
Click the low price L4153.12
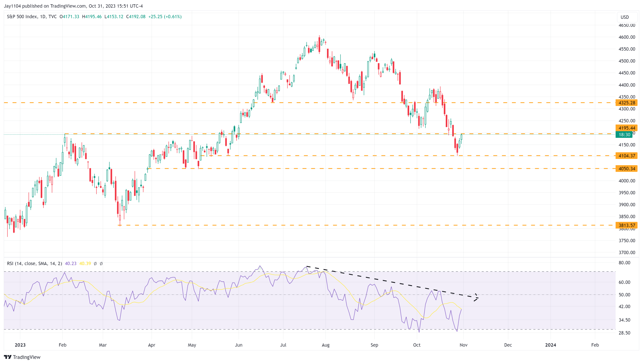coord(114,17)
